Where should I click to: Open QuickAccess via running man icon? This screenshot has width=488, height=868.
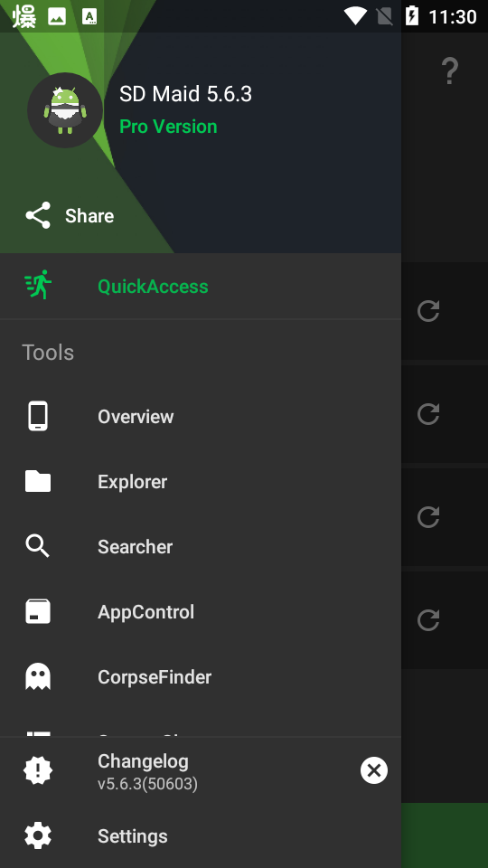click(x=38, y=285)
